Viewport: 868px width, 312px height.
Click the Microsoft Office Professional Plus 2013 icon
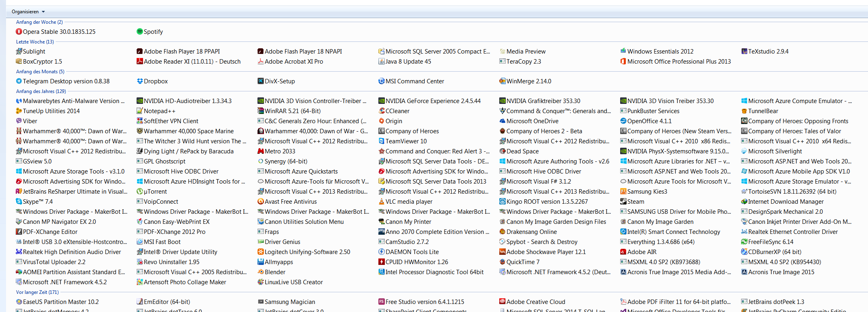[623, 61]
